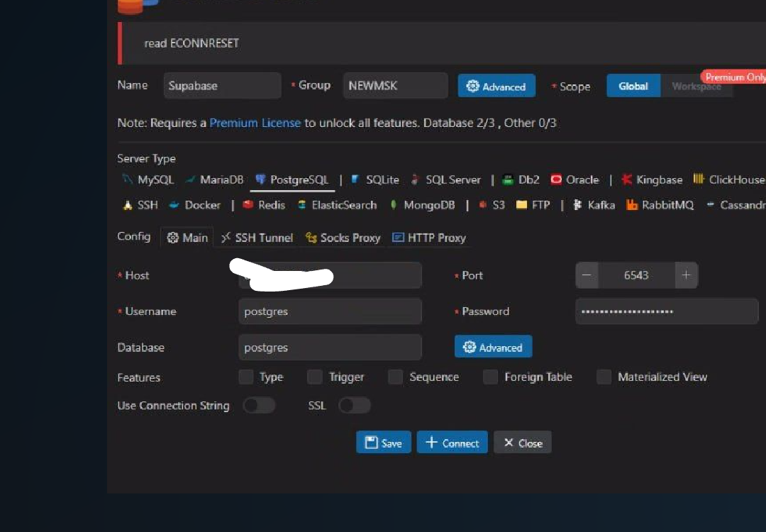Select ElasticSearch server type
Screen dimensions: 766x532
[337, 205]
